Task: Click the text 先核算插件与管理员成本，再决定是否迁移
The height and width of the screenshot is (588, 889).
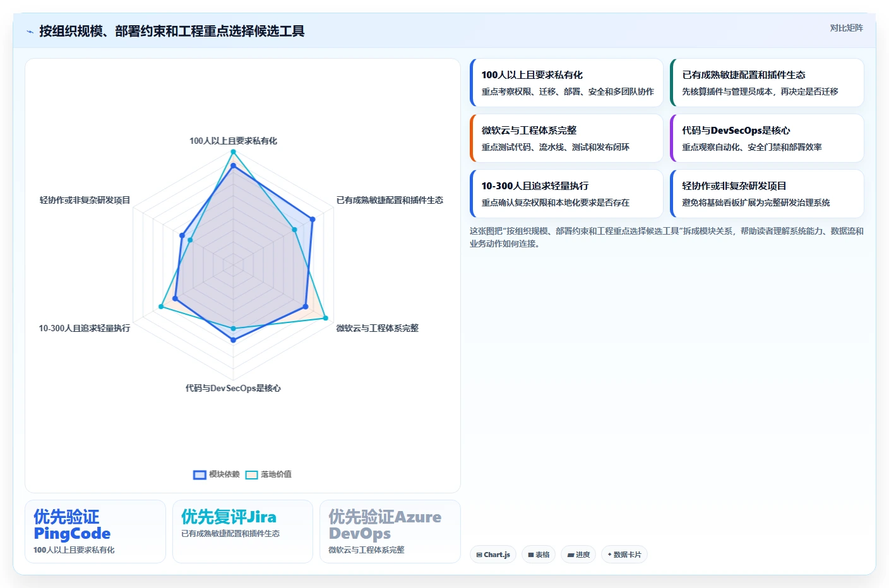Action: [x=760, y=91]
